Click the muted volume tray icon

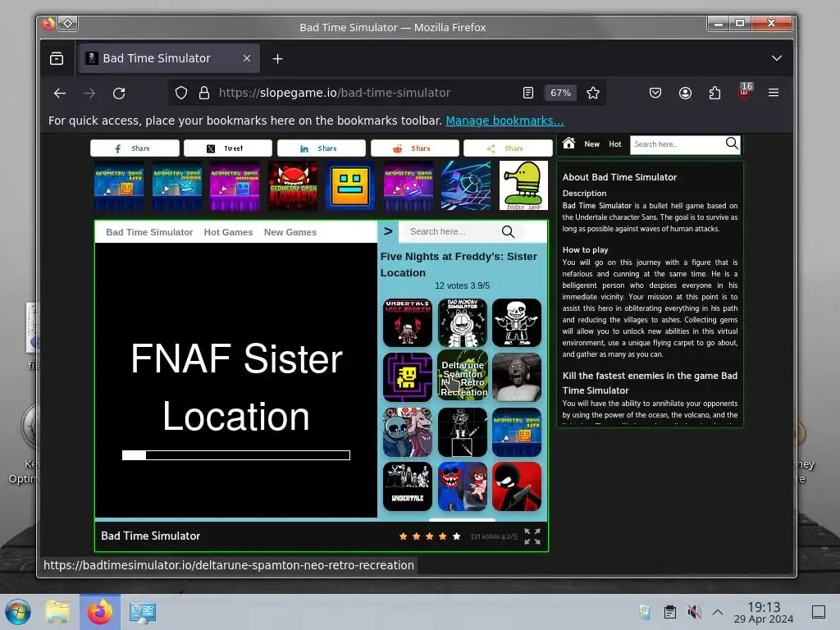[x=694, y=612]
